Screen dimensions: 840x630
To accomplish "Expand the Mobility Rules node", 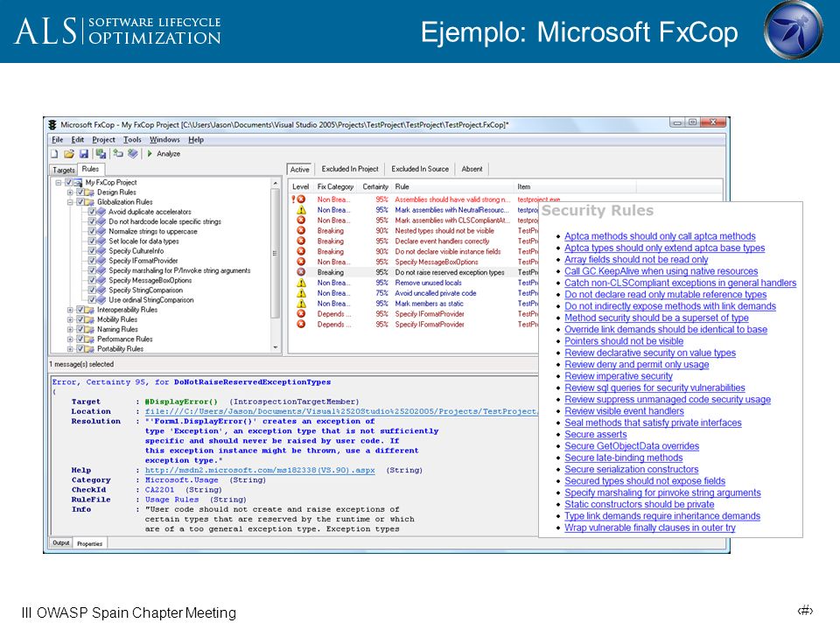I will (70, 319).
